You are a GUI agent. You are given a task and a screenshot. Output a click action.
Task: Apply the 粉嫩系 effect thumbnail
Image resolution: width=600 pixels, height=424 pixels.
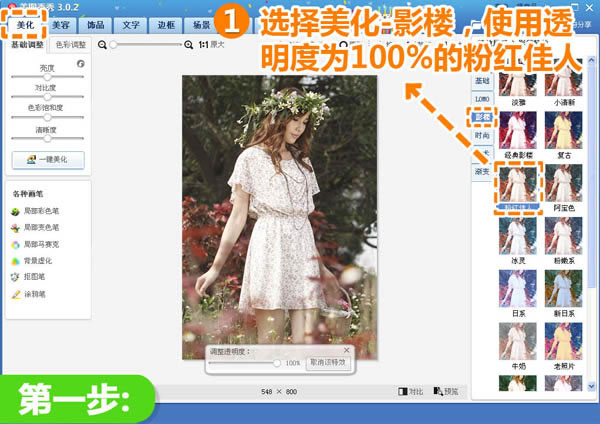click(563, 236)
